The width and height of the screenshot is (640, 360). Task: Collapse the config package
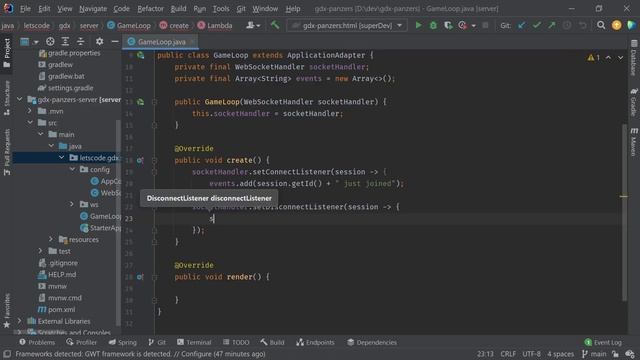[x=72, y=169]
